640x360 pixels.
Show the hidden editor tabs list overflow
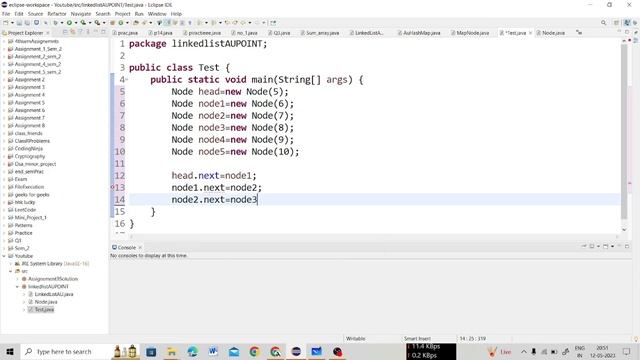tap(579, 32)
